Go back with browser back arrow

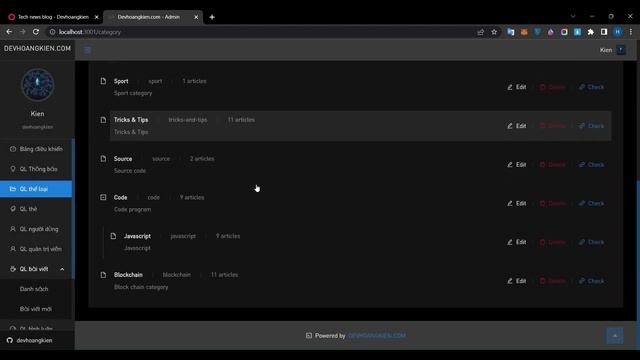(x=9, y=32)
